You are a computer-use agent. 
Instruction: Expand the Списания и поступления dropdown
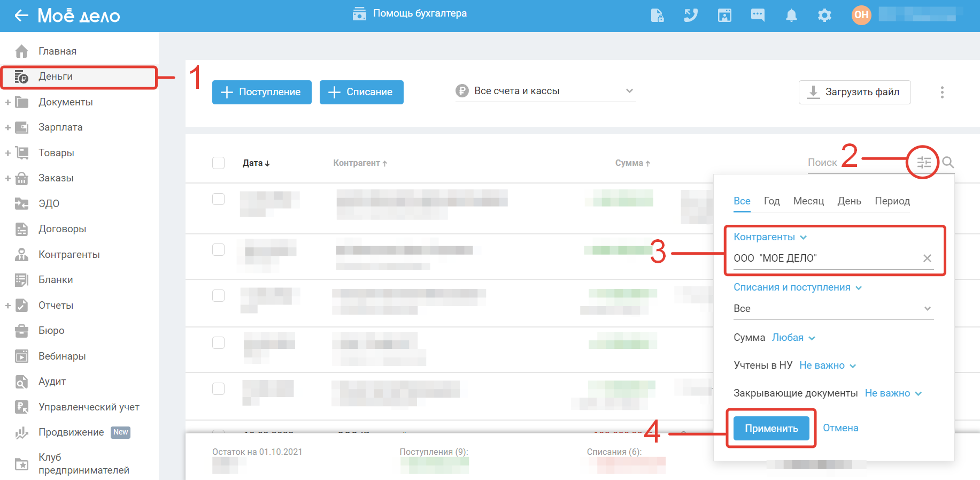click(798, 287)
